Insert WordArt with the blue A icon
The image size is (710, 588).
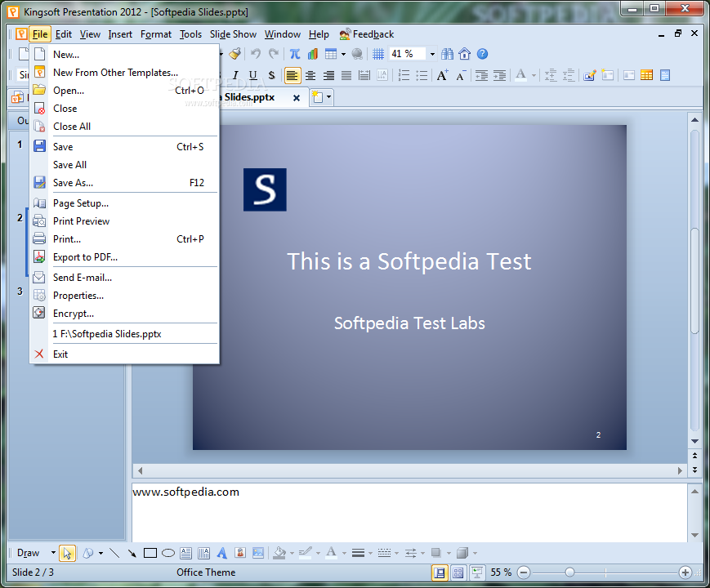pyautogui.click(x=222, y=553)
